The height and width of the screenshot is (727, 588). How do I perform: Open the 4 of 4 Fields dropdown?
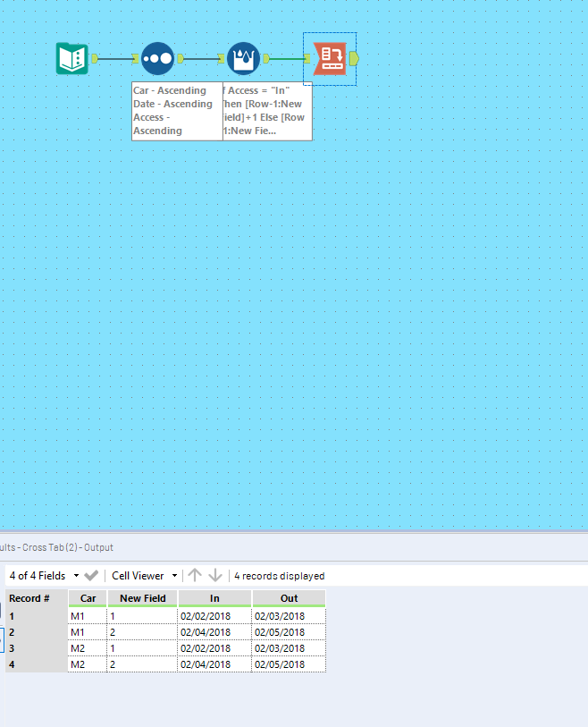pos(44,575)
